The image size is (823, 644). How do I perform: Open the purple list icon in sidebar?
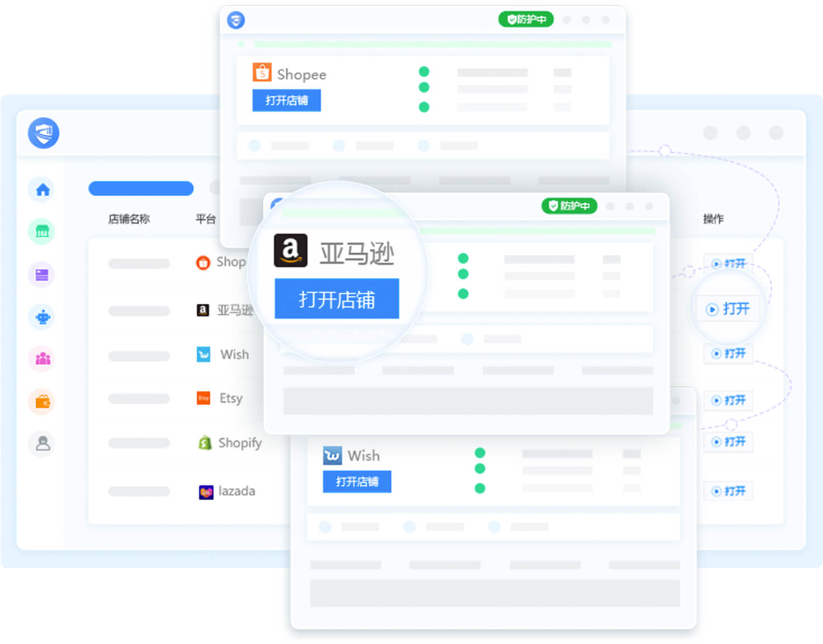coord(42,274)
